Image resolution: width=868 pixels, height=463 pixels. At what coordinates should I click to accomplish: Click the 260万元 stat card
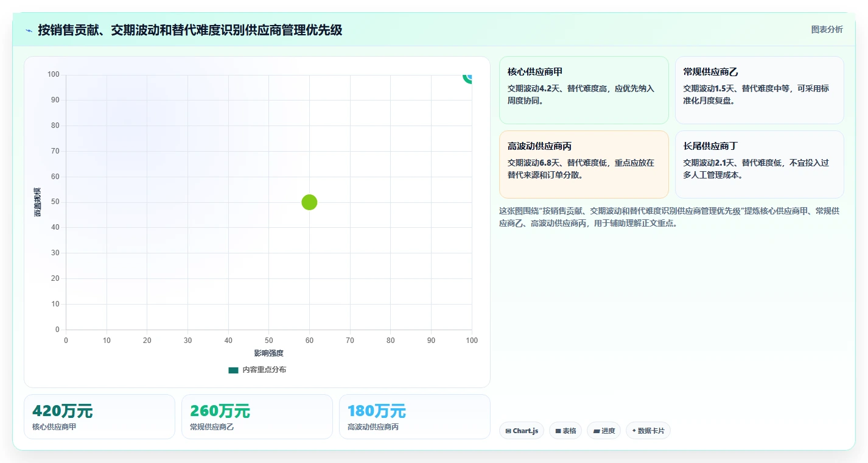(257, 417)
